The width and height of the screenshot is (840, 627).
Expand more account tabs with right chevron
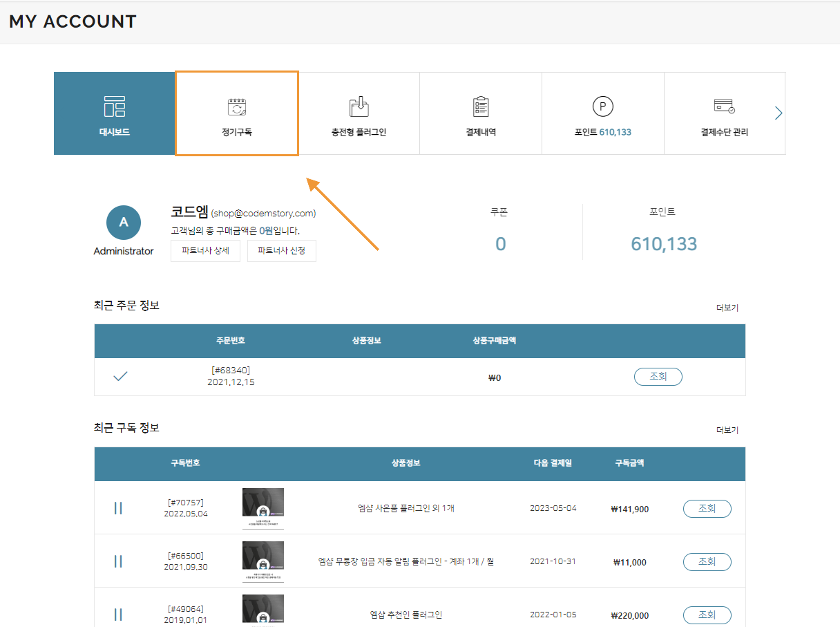pos(779,113)
